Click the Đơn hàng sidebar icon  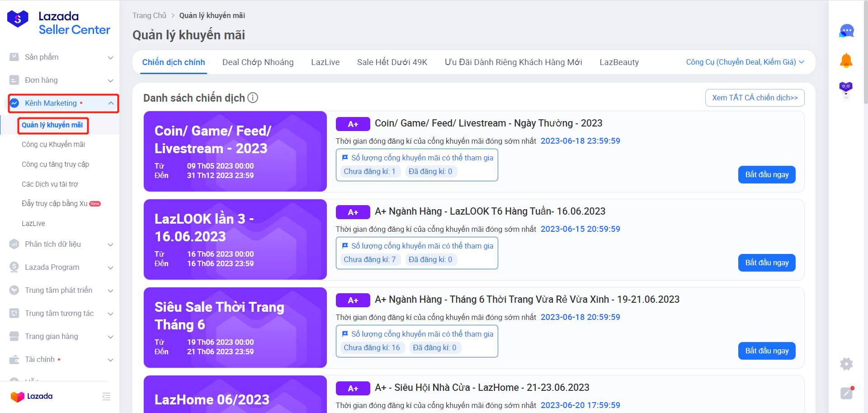[14, 80]
